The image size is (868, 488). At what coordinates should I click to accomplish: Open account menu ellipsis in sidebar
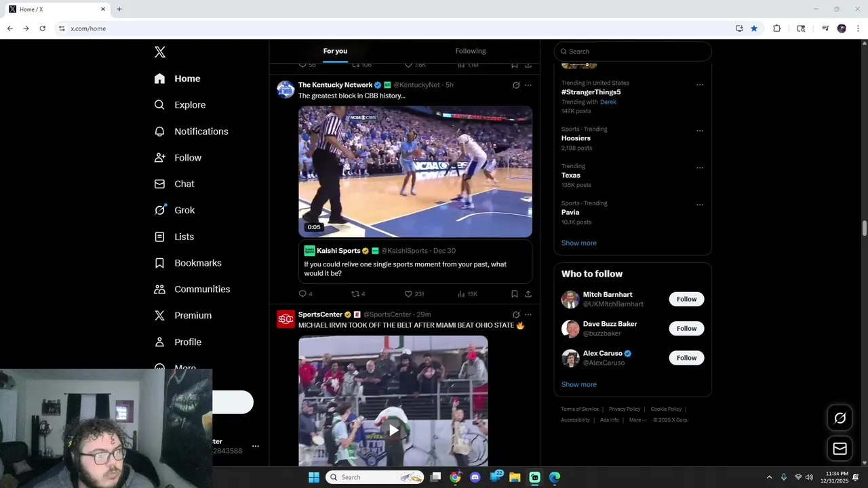256,446
